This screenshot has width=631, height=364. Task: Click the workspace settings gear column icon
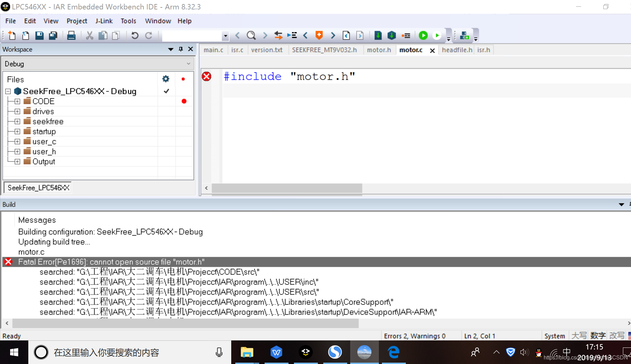pos(166,79)
